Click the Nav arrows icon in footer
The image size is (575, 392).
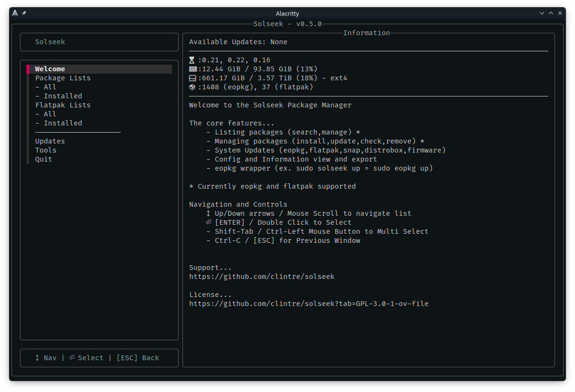[x=37, y=358]
